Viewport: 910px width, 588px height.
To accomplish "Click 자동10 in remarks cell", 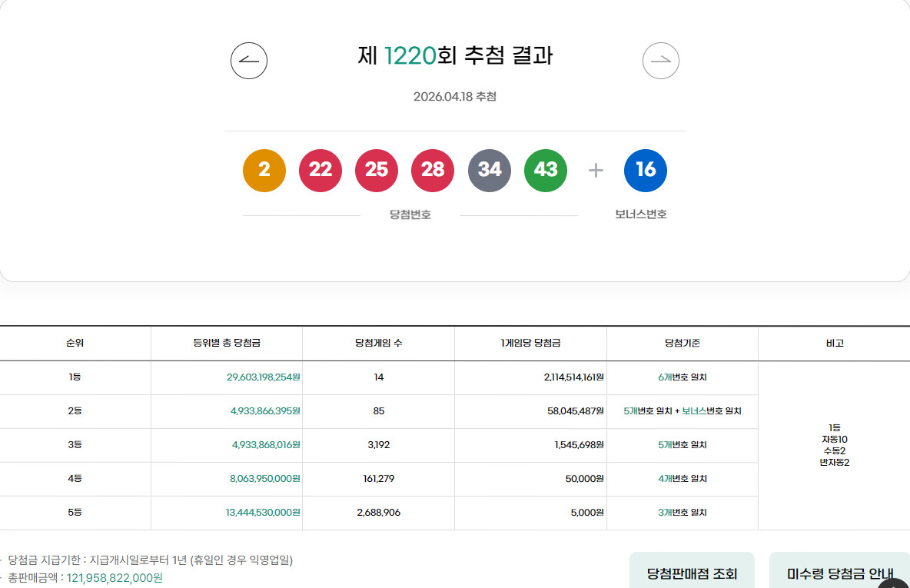I will tap(835, 440).
